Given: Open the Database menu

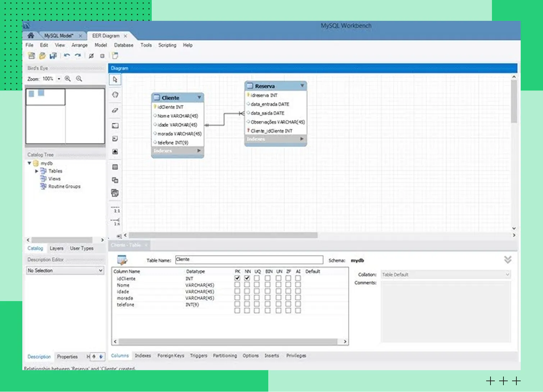Looking at the screenshot, I should pyautogui.click(x=123, y=45).
